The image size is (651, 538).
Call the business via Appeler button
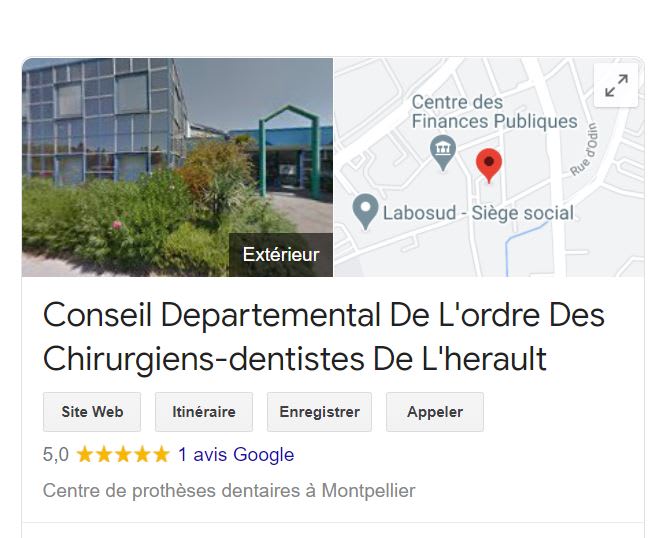point(435,412)
